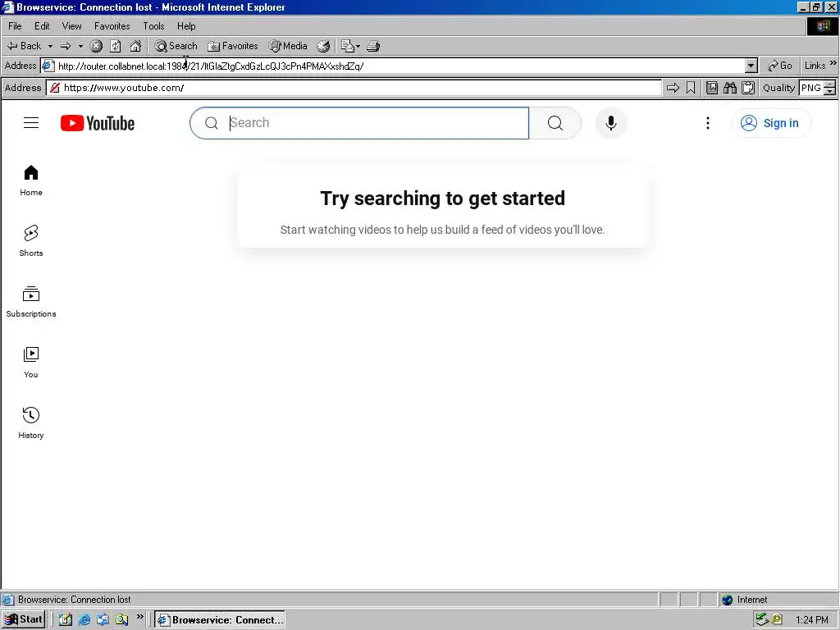
Task: Click the network connection tray icon
Action: coord(762,620)
